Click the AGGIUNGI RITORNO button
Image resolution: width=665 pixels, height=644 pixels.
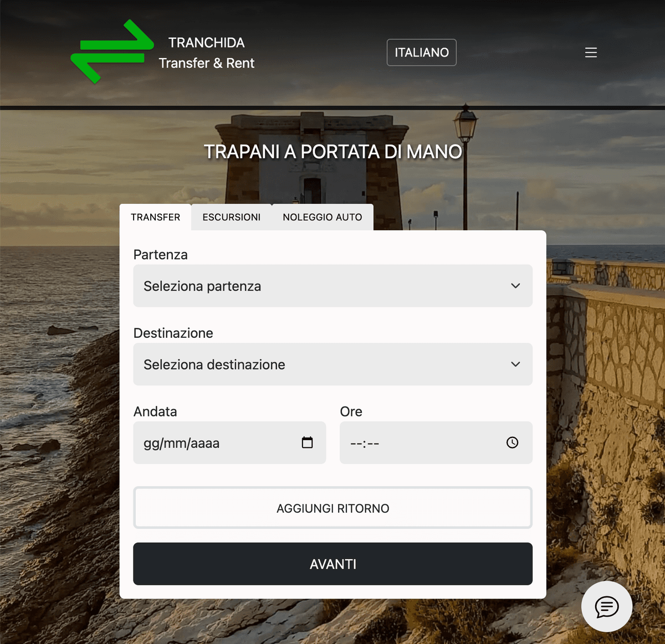tap(332, 508)
